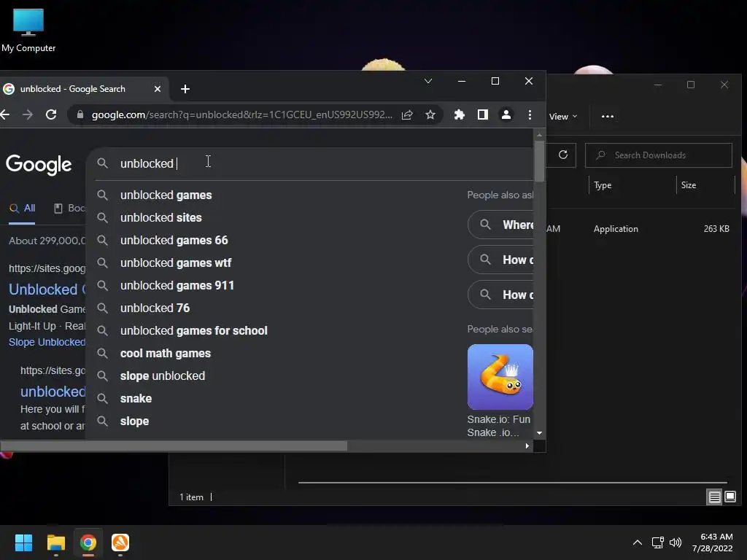
Task: Choose 'unblocked games for school' suggestion
Action: pos(193,331)
